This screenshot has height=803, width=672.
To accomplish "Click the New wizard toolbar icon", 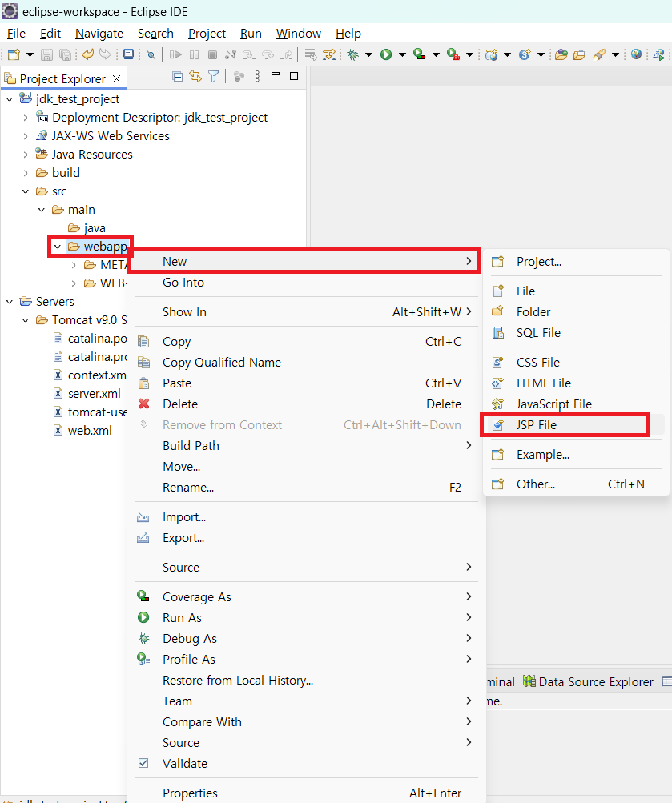I will [x=14, y=54].
